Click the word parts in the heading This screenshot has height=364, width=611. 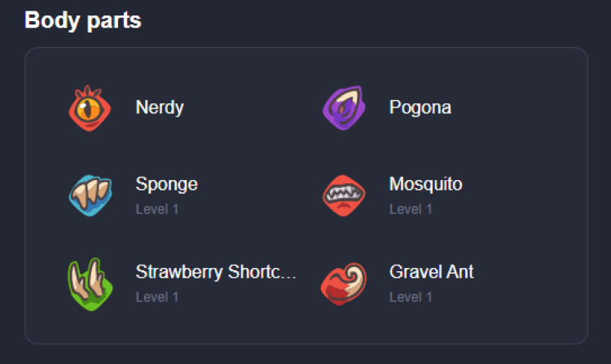tap(114, 21)
